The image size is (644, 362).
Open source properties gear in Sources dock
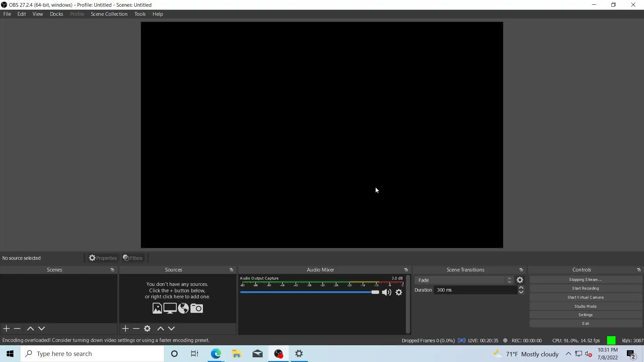[147, 328]
